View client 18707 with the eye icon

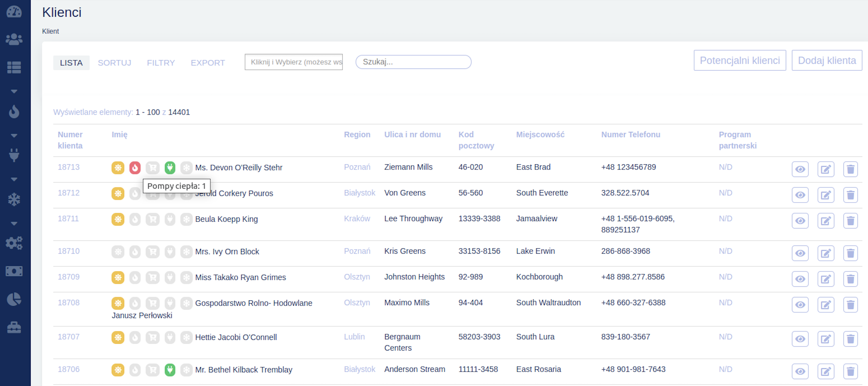point(800,339)
